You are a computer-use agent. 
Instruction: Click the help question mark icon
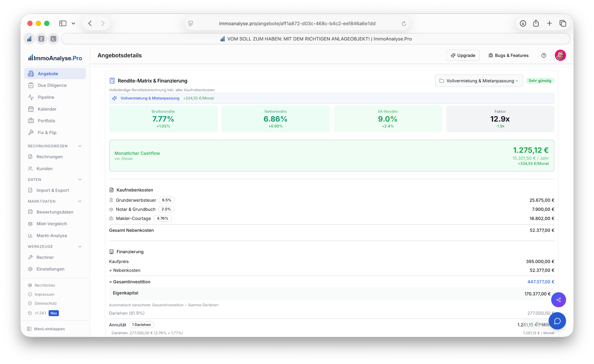[544, 55]
